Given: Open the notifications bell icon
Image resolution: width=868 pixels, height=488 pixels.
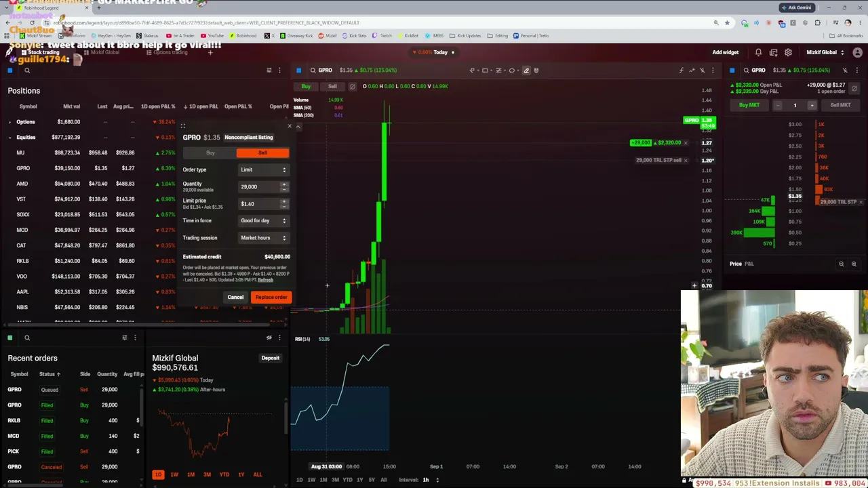Looking at the screenshot, I should tap(758, 52).
